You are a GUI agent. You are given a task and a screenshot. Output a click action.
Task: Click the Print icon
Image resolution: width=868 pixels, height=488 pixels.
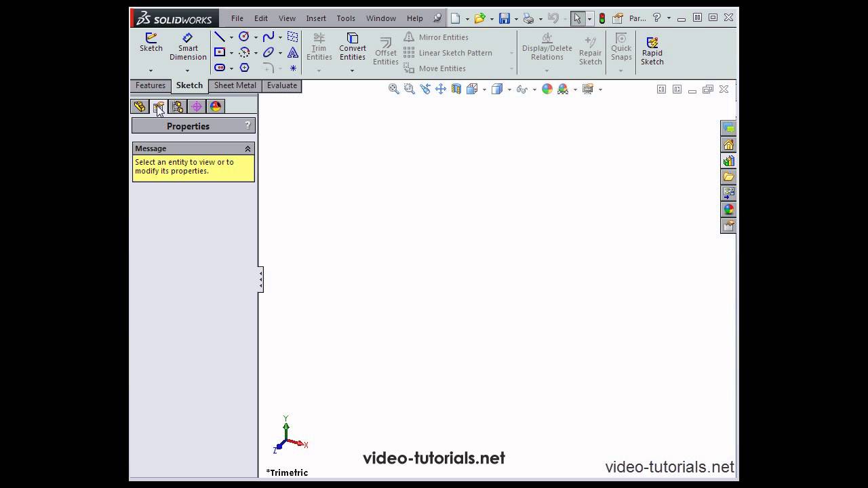528,18
